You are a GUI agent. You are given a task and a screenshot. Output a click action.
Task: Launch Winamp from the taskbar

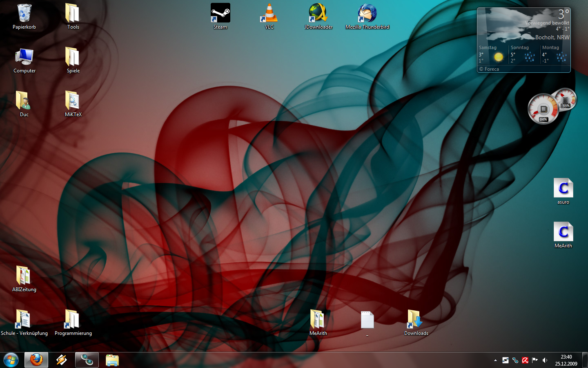[62, 360]
